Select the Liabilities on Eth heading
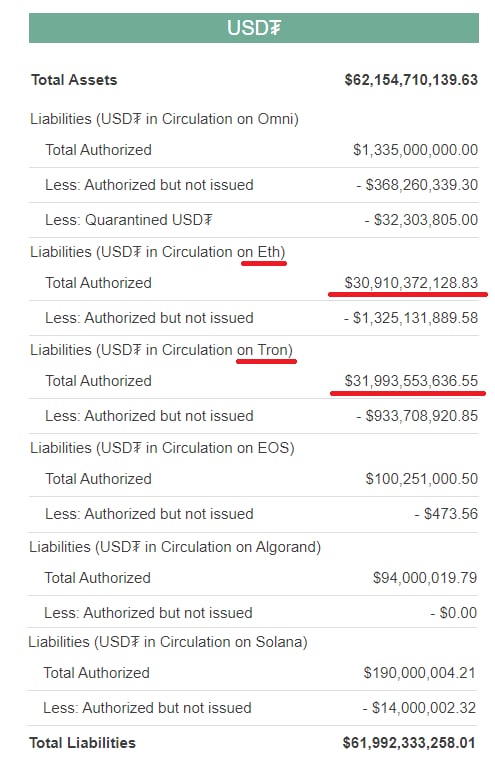Image resolution: width=495 pixels, height=769 pixels. [157, 252]
